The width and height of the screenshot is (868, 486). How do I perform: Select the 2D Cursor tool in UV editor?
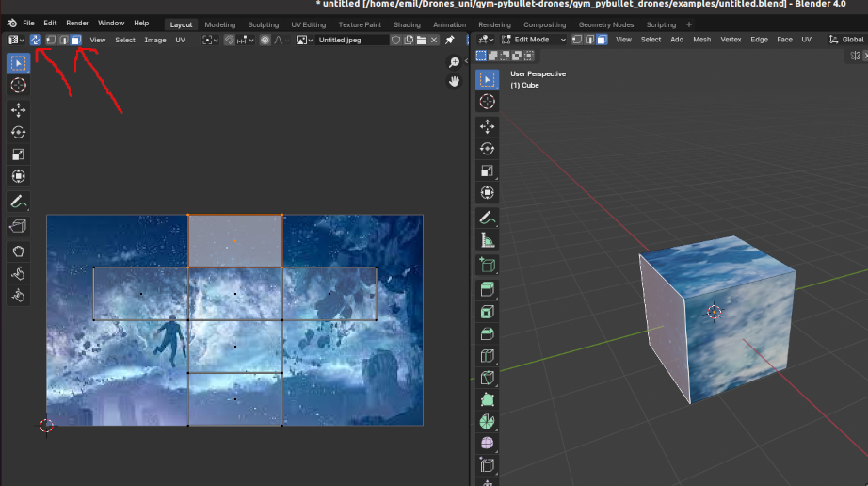(x=18, y=86)
